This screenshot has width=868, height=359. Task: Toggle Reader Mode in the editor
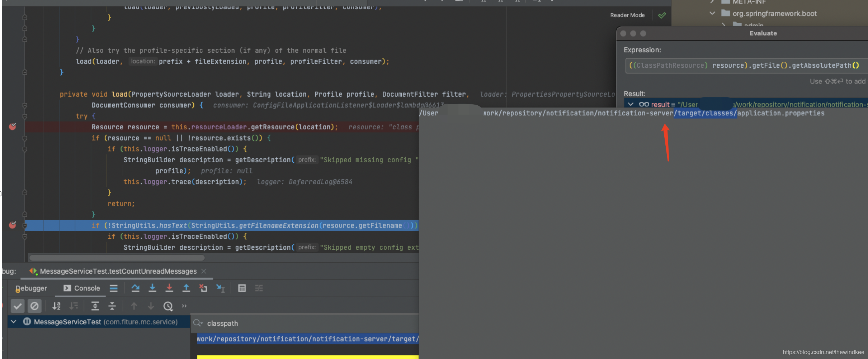[x=627, y=15]
